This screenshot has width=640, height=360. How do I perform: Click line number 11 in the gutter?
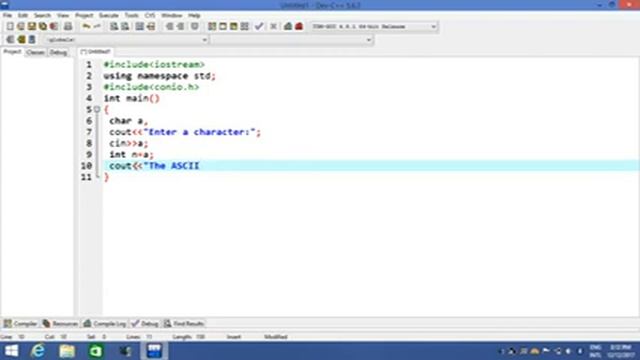click(86, 177)
